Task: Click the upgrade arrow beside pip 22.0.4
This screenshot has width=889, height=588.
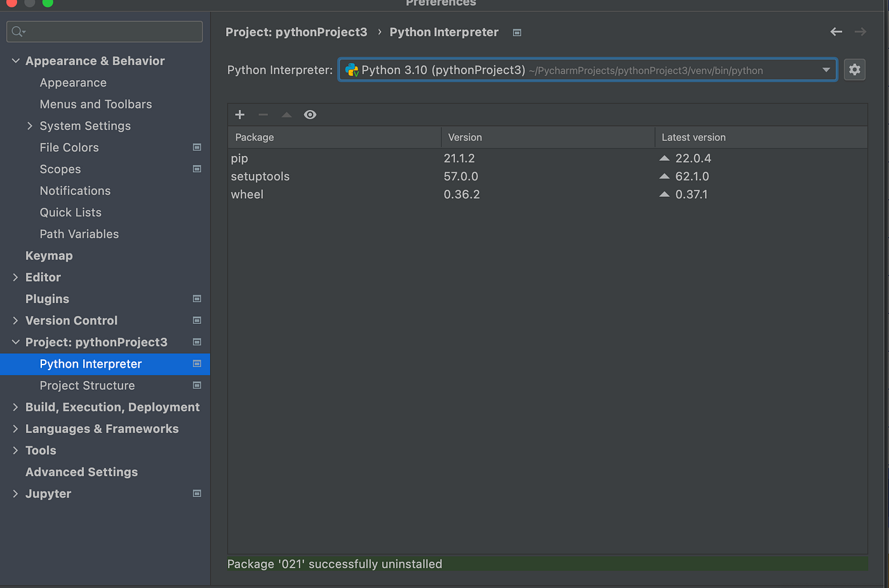Action: pos(664,158)
